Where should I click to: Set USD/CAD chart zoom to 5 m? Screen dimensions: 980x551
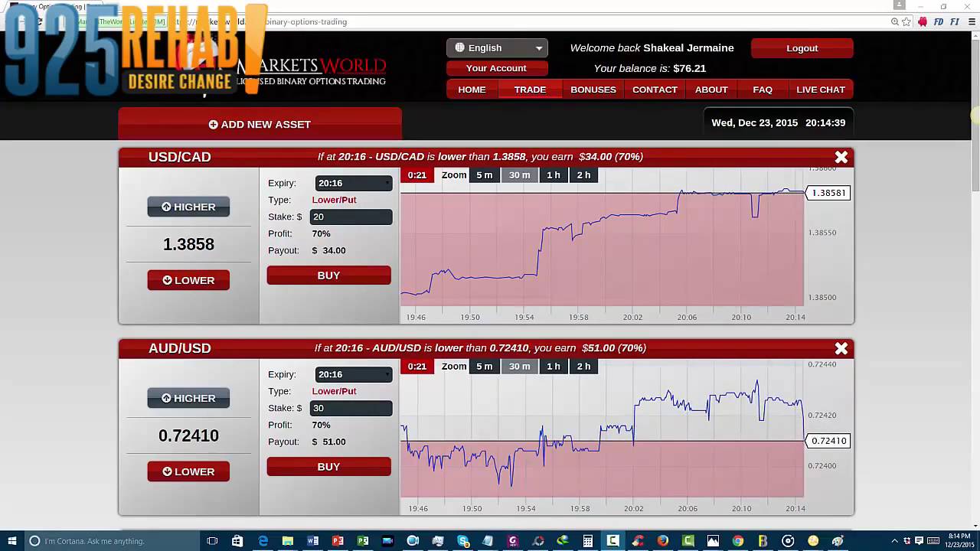click(485, 175)
